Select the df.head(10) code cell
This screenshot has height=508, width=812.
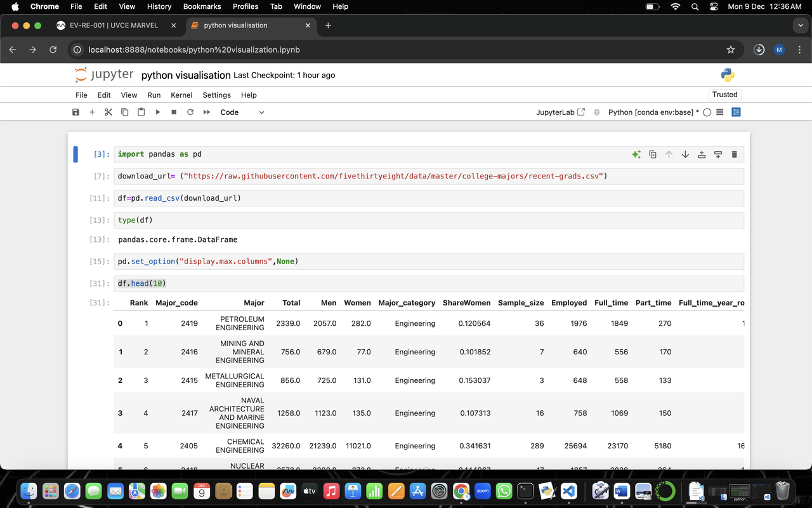click(428, 283)
